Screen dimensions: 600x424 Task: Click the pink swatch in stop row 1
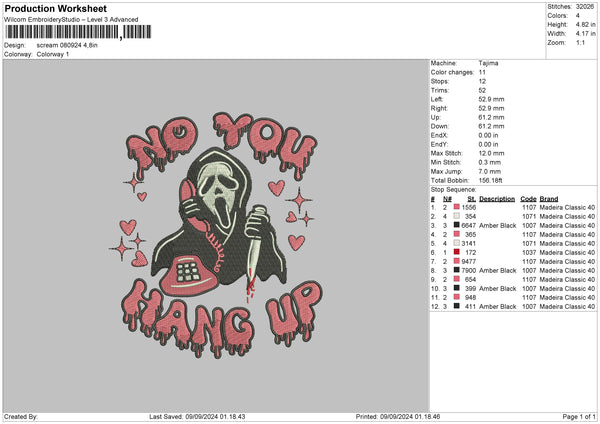(x=457, y=207)
